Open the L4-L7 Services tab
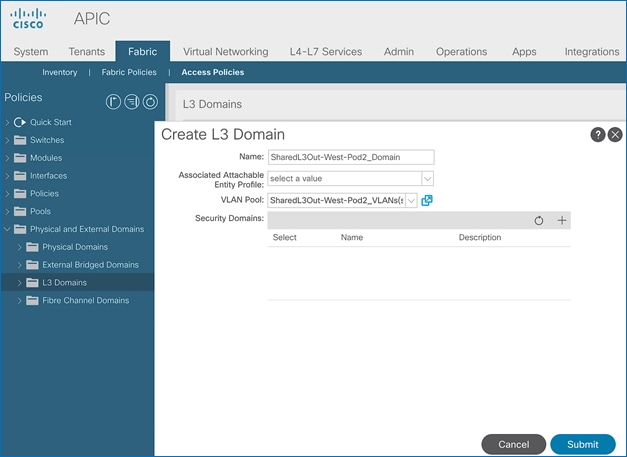The image size is (627, 457). pos(326,52)
